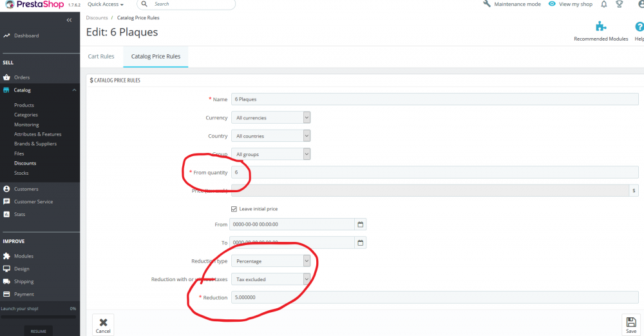
Task: Click the PrestaShop logo
Action: tap(35, 5)
